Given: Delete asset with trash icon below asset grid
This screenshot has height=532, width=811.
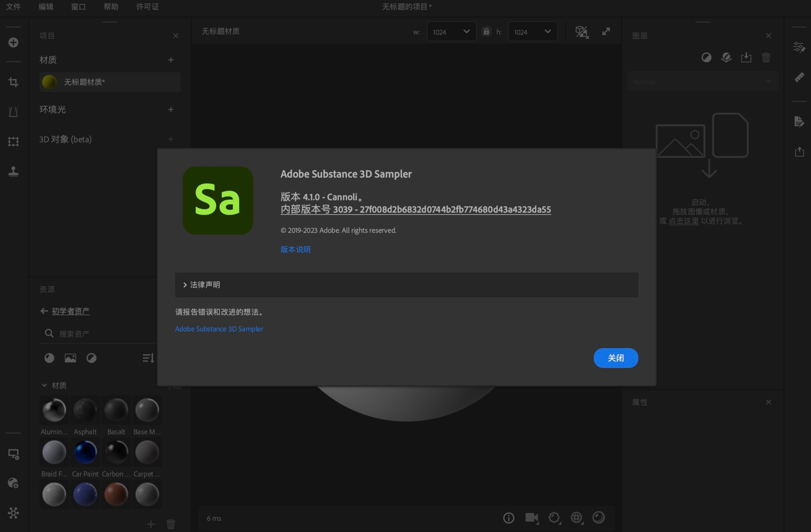Looking at the screenshot, I should pyautogui.click(x=171, y=524).
